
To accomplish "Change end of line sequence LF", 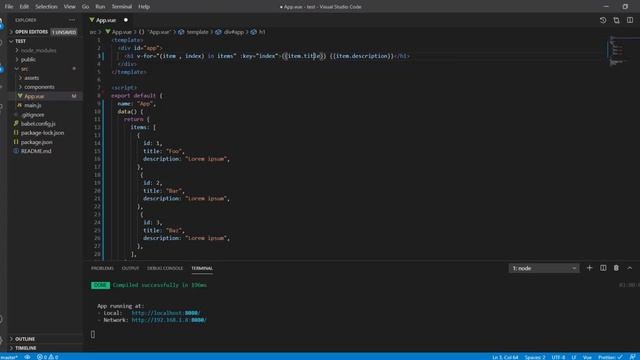I will click(573, 357).
